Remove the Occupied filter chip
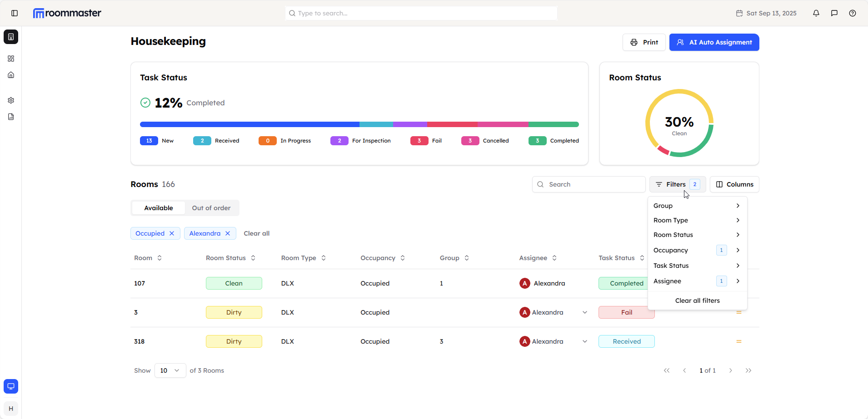 pyautogui.click(x=171, y=233)
